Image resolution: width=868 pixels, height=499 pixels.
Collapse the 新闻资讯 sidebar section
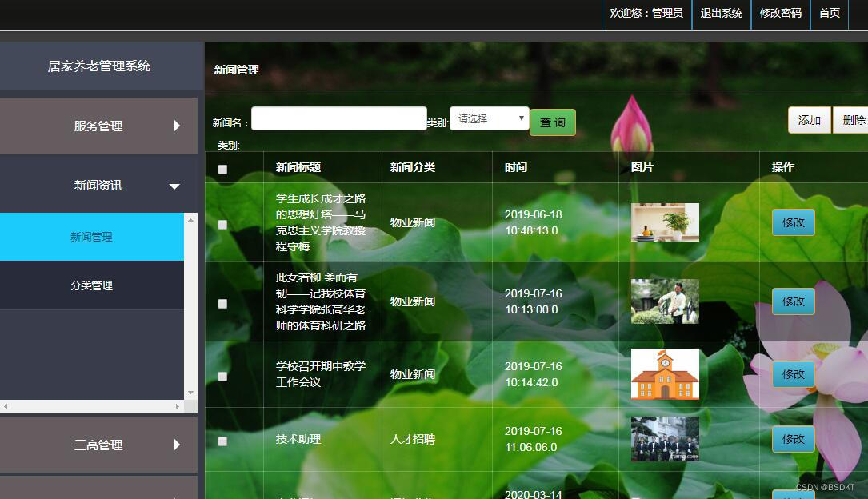point(98,186)
